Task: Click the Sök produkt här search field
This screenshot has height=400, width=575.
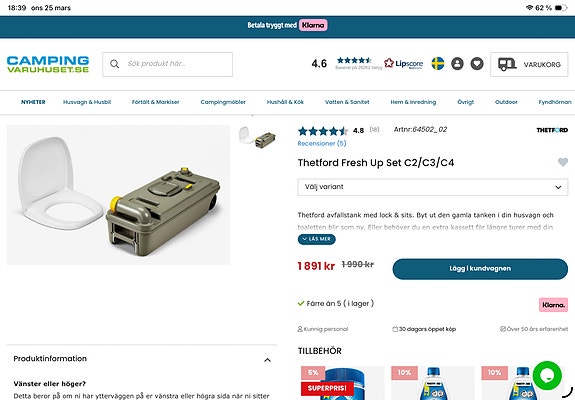Action: tap(168, 64)
